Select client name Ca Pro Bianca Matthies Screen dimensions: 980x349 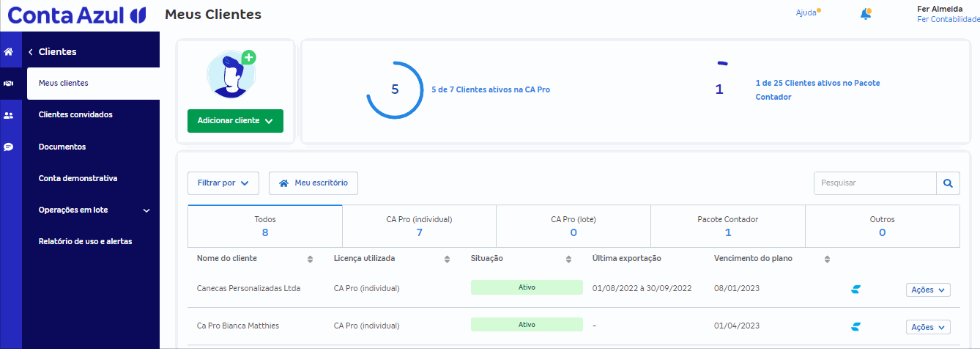(x=238, y=326)
